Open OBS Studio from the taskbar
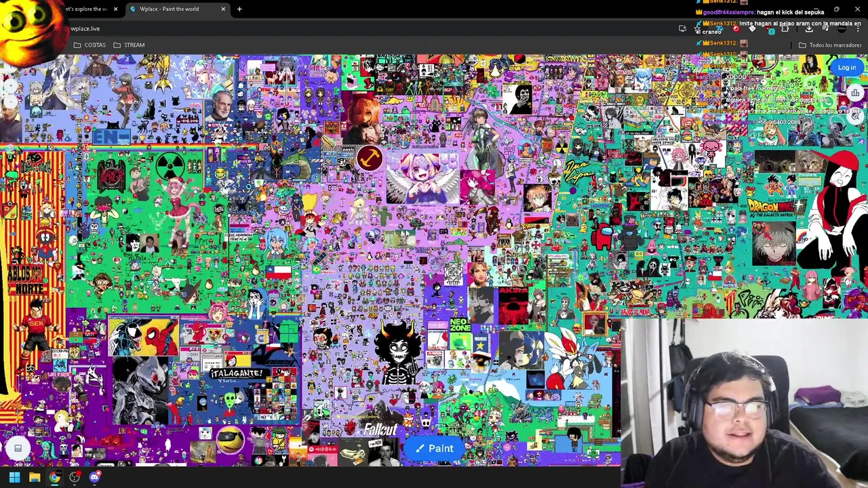 tap(75, 477)
